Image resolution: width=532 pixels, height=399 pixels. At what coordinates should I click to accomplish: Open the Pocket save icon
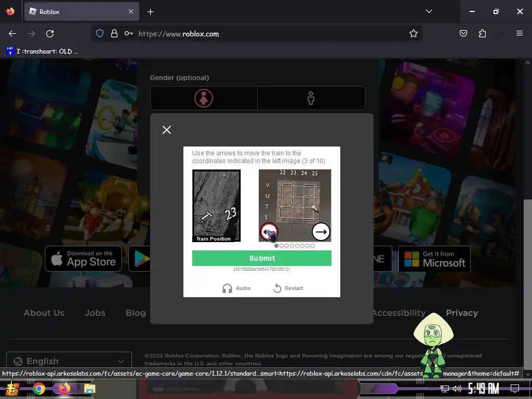[463, 33]
